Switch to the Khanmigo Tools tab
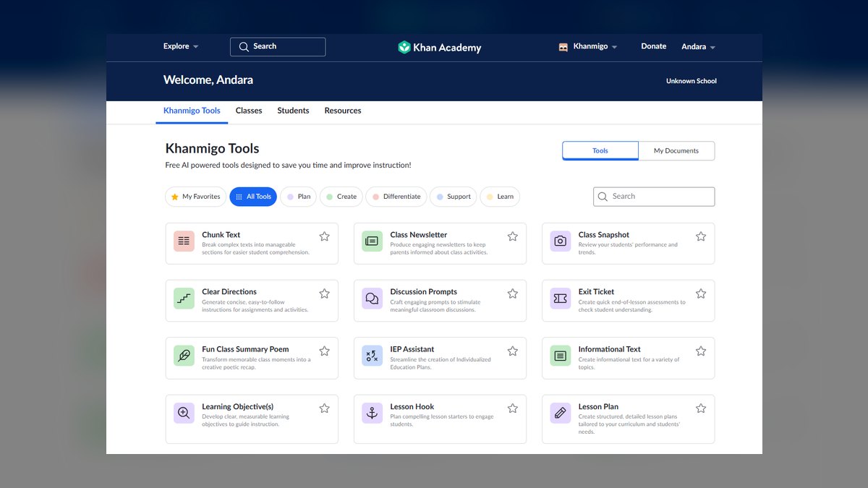This screenshot has height=488, width=868. point(192,111)
